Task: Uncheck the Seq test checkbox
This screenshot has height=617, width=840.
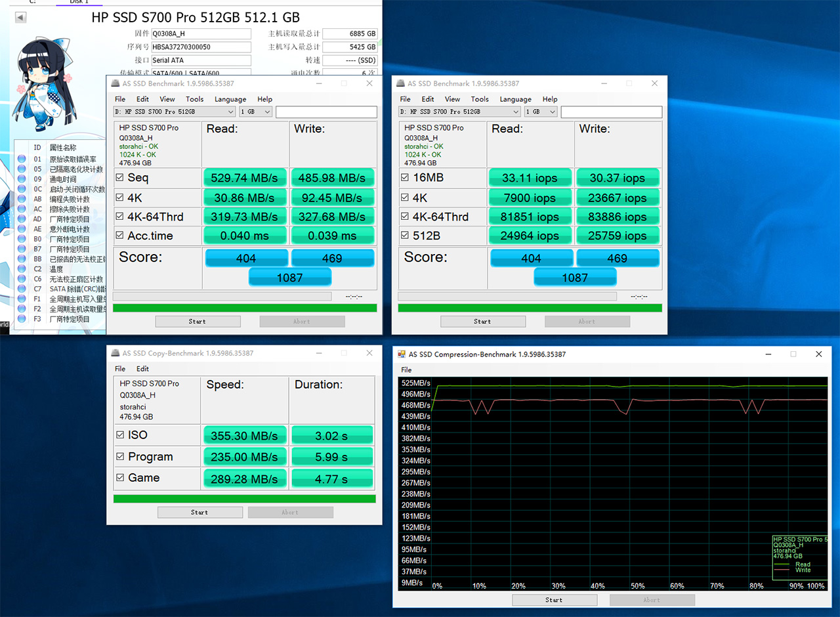Action: click(x=119, y=177)
